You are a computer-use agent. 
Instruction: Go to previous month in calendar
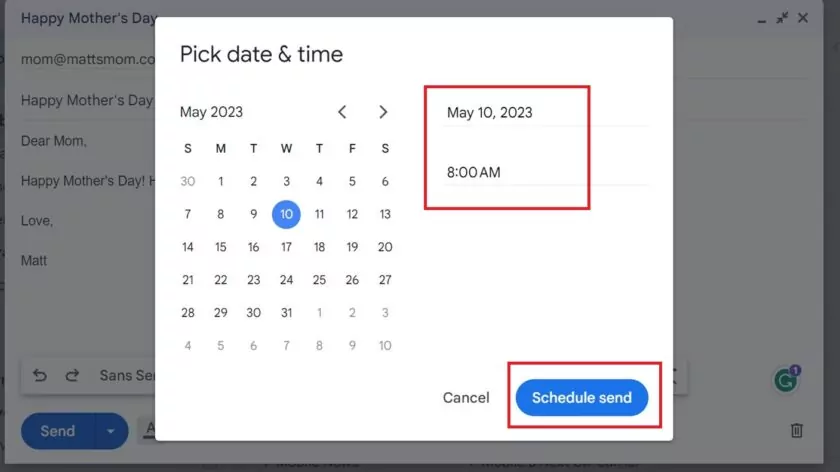[x=342, y=112]
